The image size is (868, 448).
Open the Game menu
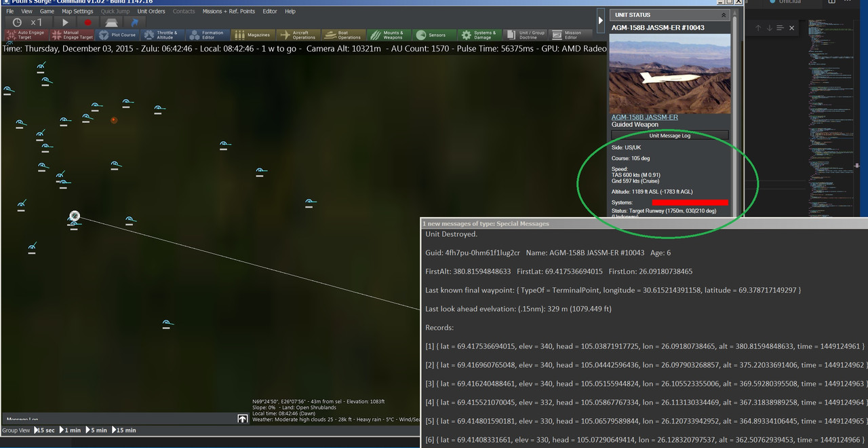47,12
